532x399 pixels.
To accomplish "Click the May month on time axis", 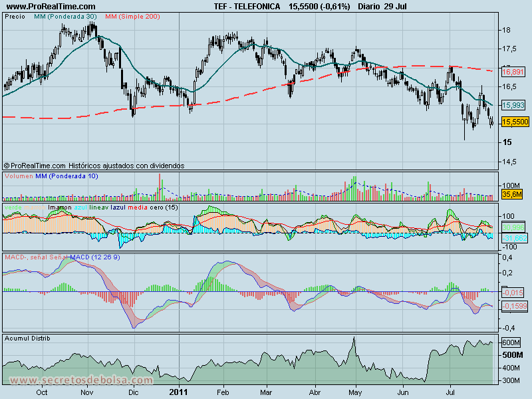I will coord(356,393).
